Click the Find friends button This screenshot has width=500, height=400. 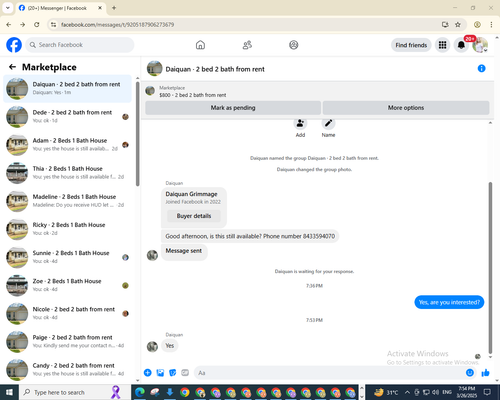coord(411,45)
